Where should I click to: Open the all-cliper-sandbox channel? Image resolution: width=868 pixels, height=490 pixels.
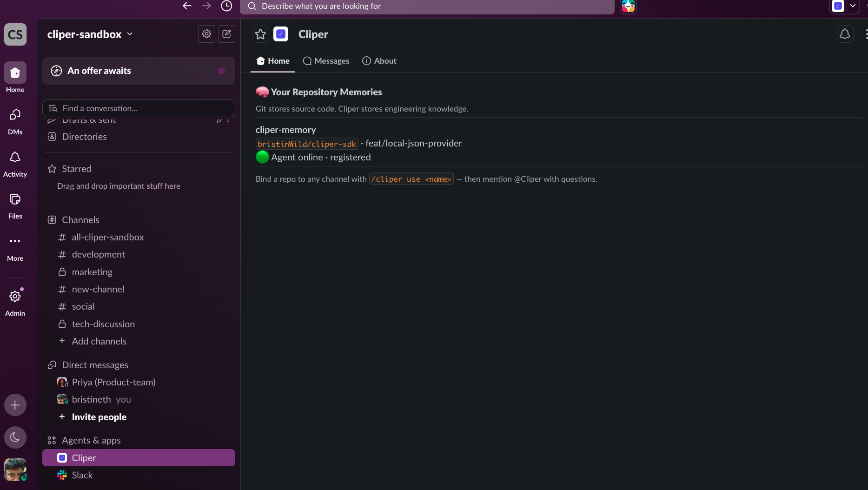pyautogui.click(x=139, y=237)
